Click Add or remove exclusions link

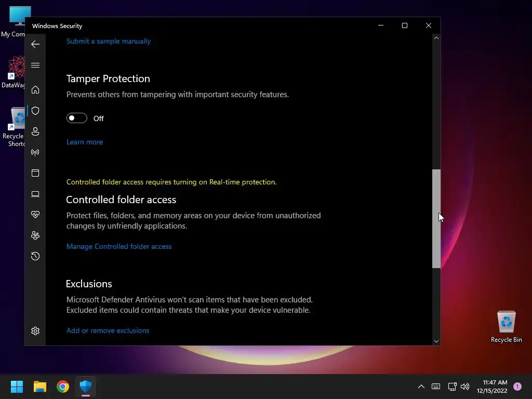pyautogui.click(x=108, y=330)
